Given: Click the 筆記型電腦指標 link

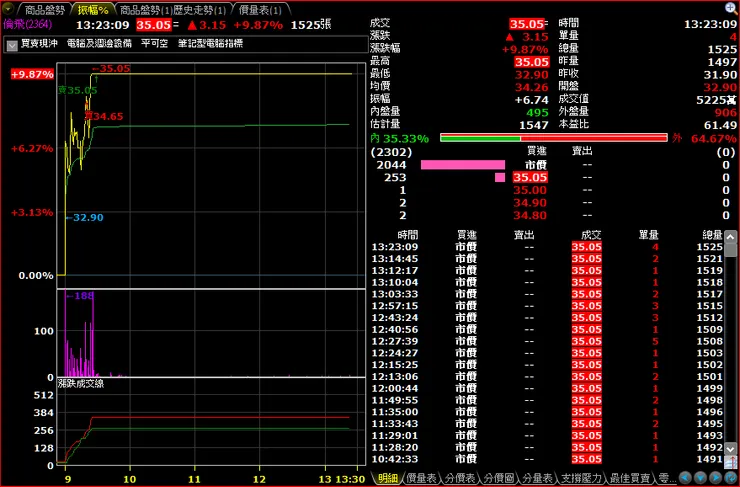Looking at the screenshot, I should (210, 44).
